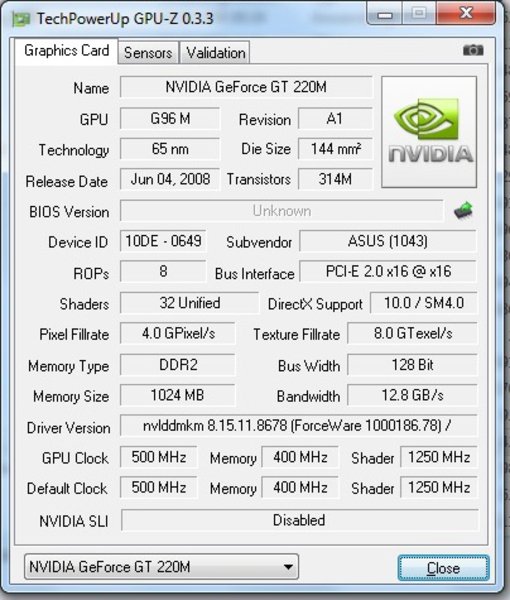
Task: Click the 'NVIDIA SLI' label
Action: pos(74,522)
